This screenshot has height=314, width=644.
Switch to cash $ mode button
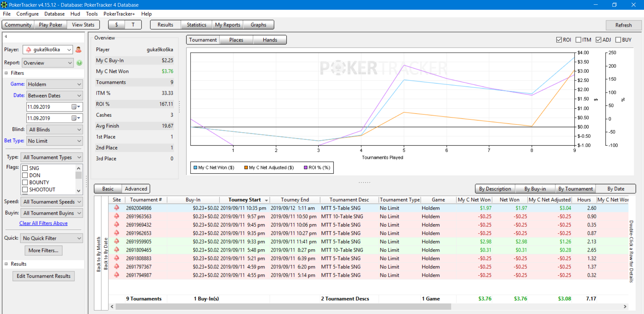point(116,25)
